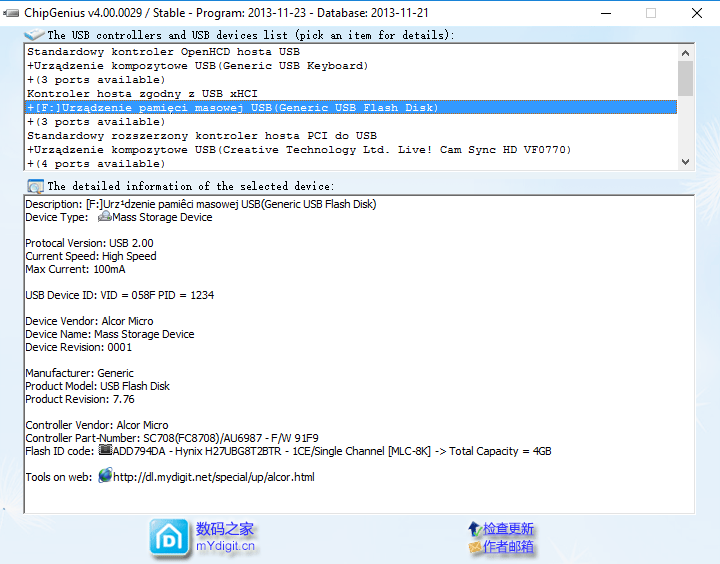Click the 作者邮箱 author email link

508,547
